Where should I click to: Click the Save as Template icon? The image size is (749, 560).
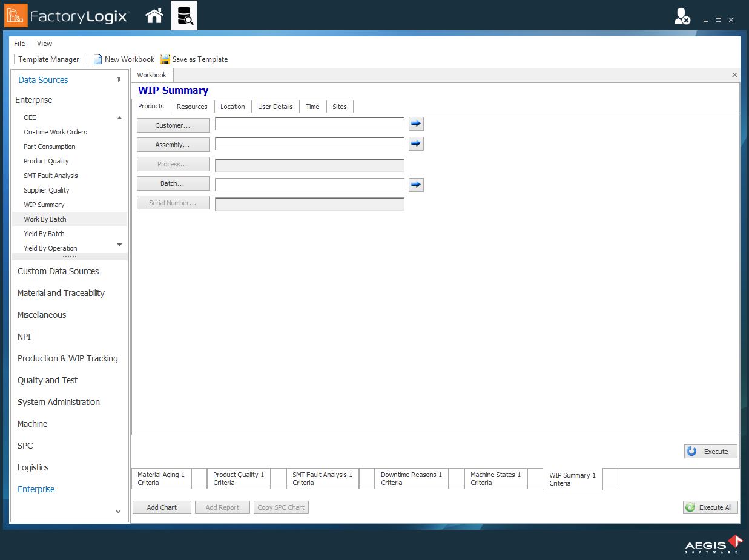click(x=165, y=59)
